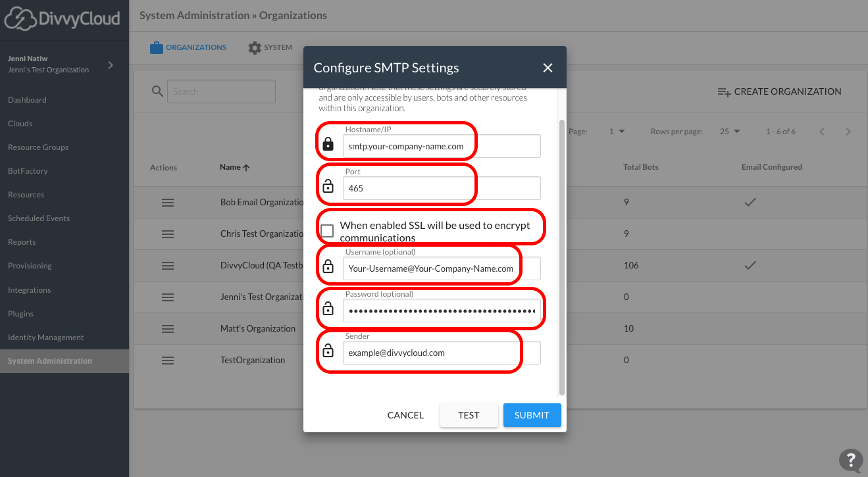Image resolution: width=868 pixels, height=477 pixels.
Task: Click the Cancel button
Action: pyautogui.click(x=405, y=415)
